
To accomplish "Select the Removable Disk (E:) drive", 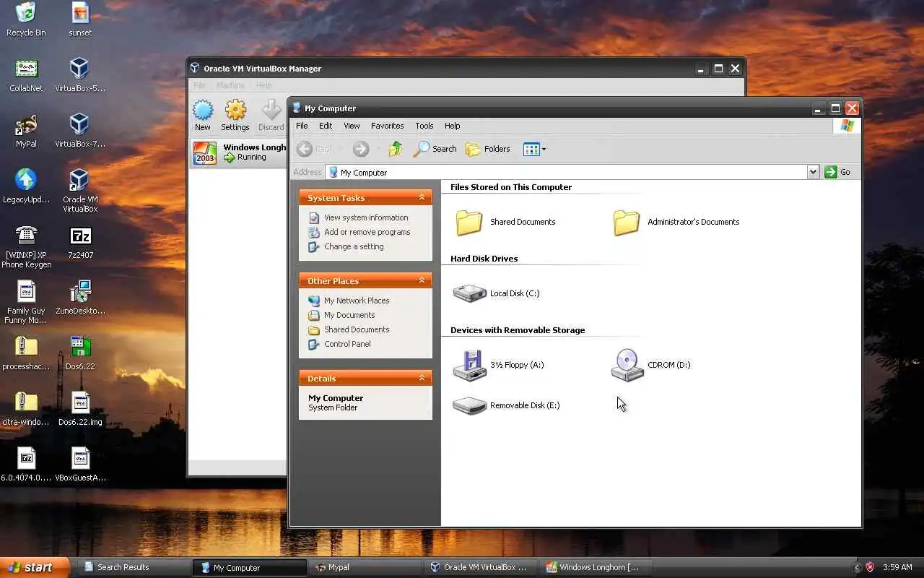I will [x=506, y=405].
